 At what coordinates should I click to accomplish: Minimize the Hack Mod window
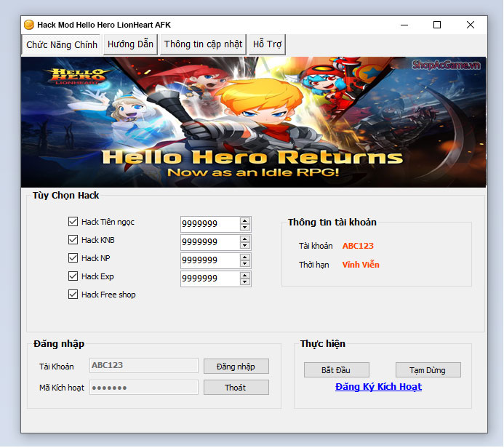[404, 25]
